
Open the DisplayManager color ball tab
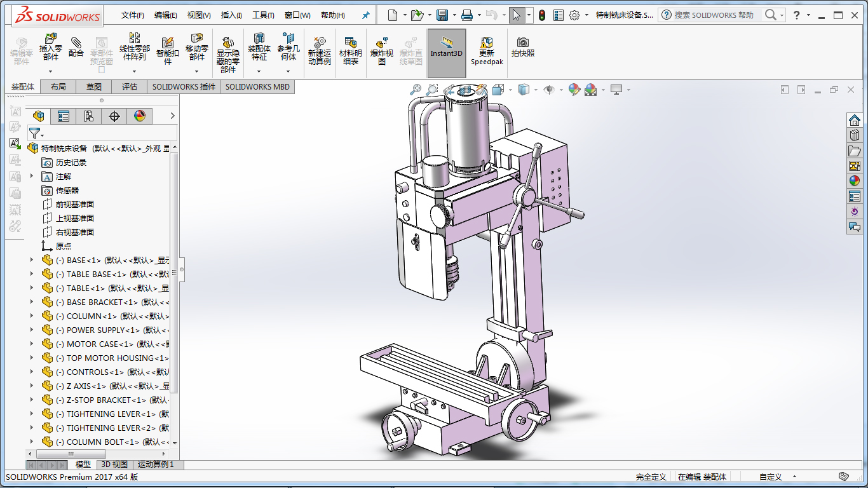(x=140, y=116)
